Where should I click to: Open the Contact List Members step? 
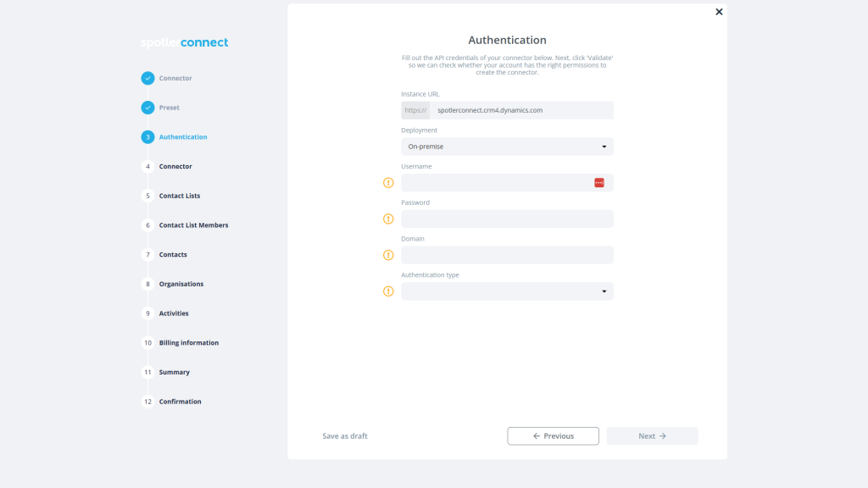point(194,225)
